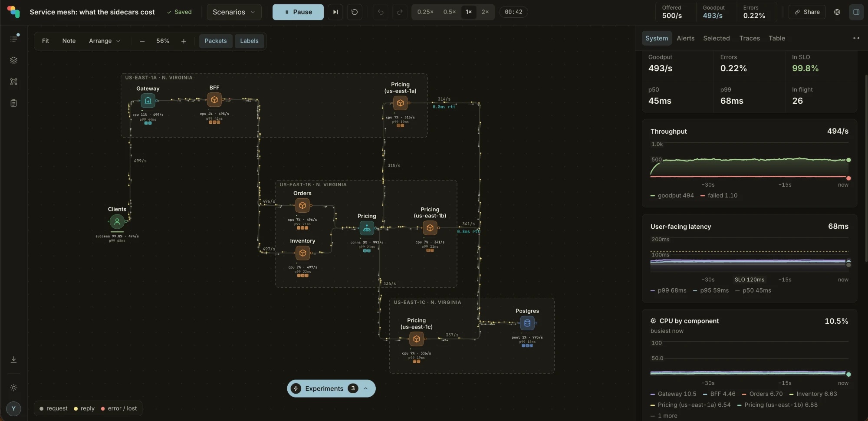This screenshot has height=421, width=868.
Task: Switch to the Selected tab
Action: (x=717, y=38)
